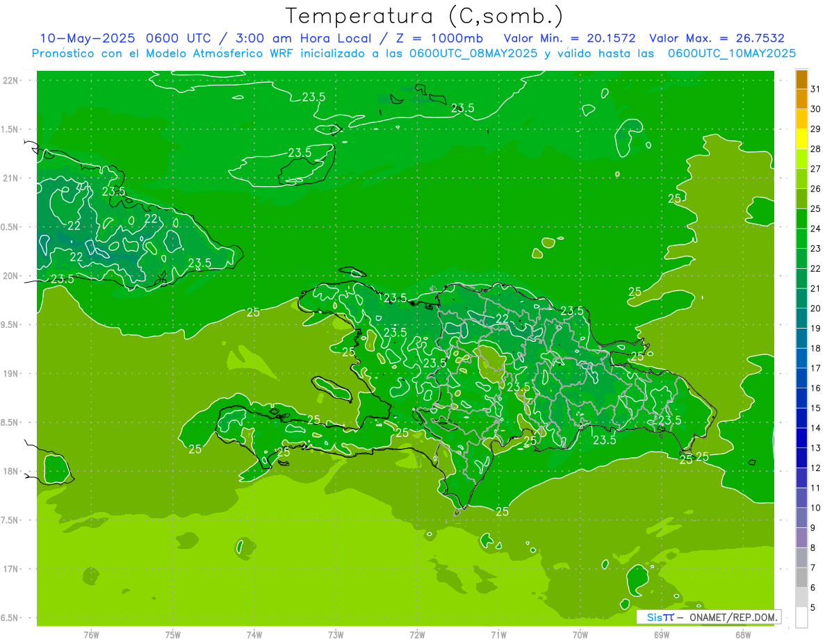This screenshot has width=834, height=644.
Task: Click the title 'Temperatura (C,somb.)'
Action: [x=424, y=17]
